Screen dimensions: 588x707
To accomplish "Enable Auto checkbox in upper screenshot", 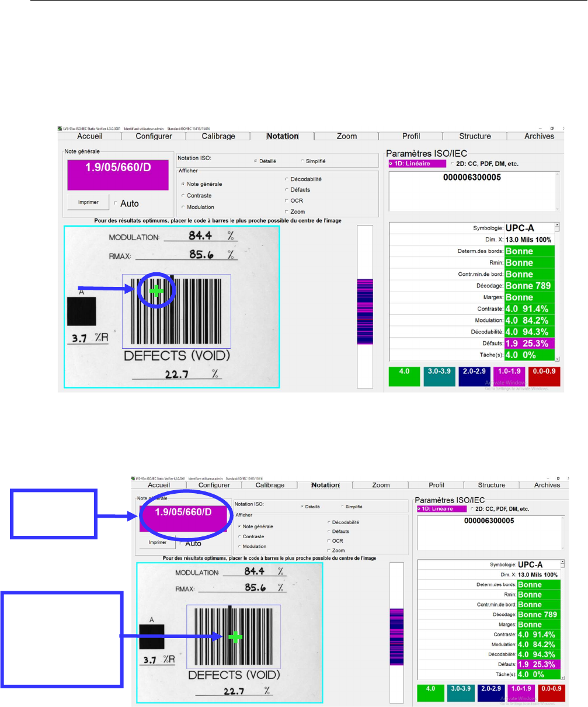I will [x=126, y=204].
